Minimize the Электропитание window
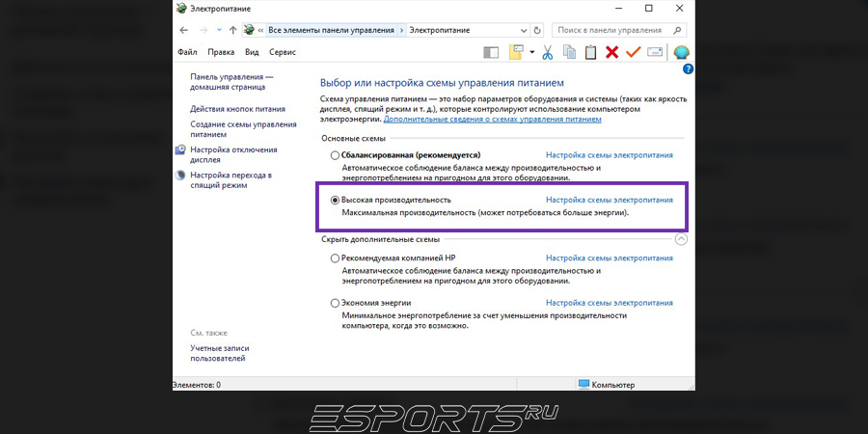The height and width of the screenshot is (434, 868). tap(617, 9)
